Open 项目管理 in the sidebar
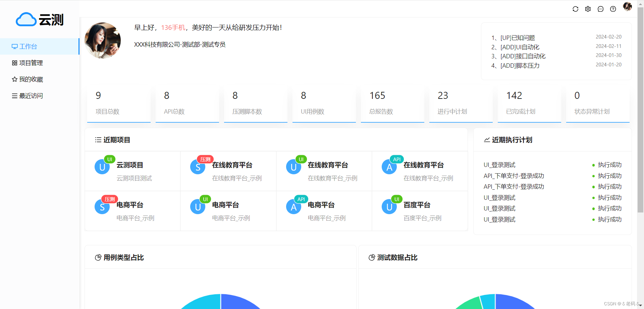This screenshot has width=644, height=309. click(x=40, y=63)
